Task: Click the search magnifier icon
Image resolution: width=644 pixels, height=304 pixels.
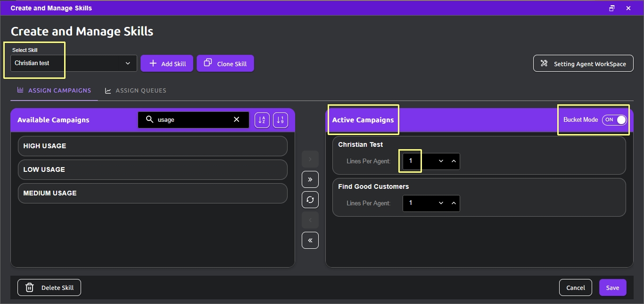Action: (149, 119)
